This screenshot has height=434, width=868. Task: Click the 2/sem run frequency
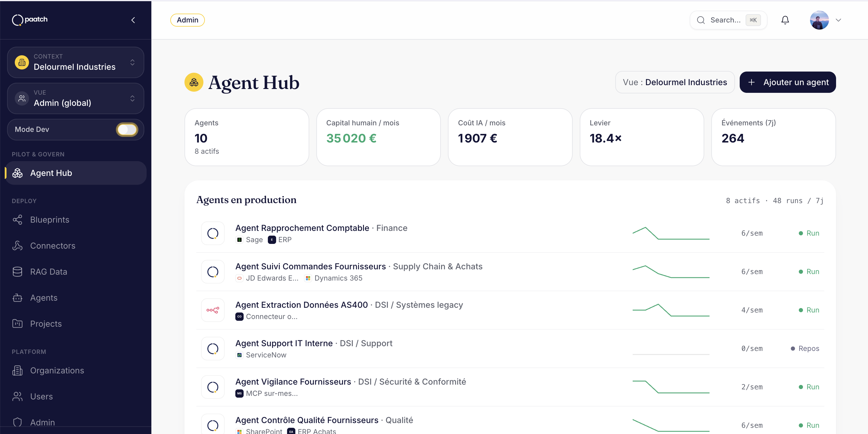coord(752,387)
